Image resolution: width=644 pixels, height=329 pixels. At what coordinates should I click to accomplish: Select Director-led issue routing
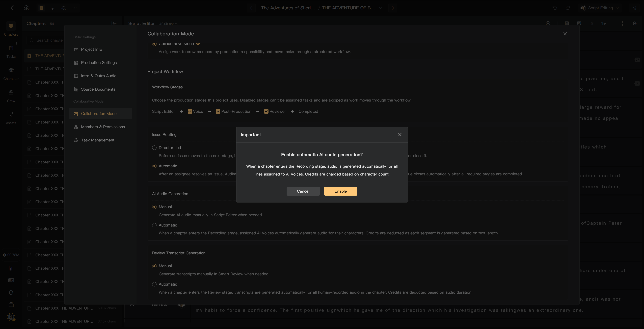[x=154, y=147]
